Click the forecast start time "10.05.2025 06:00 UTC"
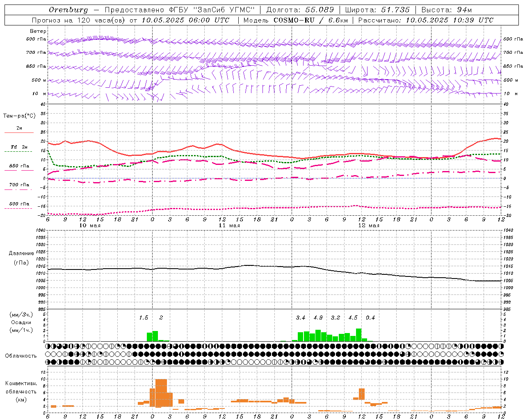The image size is (525, 420). click(x=186, y=20)
